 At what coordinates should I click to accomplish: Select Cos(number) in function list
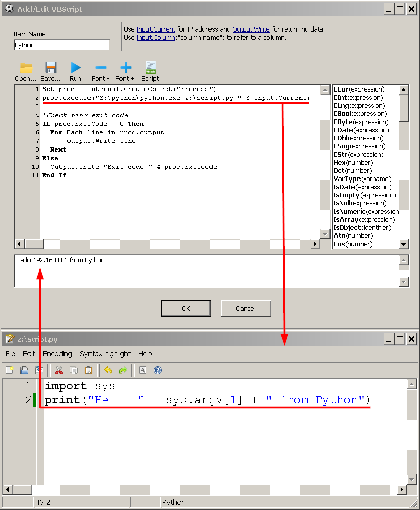tap(353, 244)
